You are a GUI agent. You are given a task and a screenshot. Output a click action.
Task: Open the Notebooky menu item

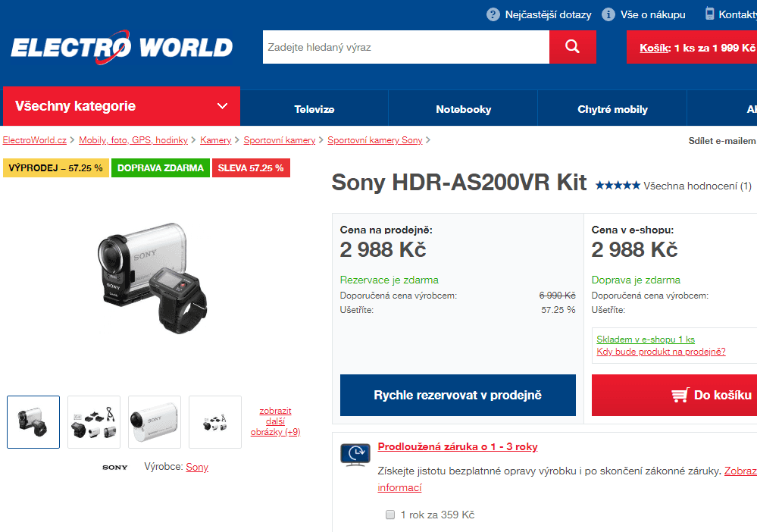tap(464, 109)
